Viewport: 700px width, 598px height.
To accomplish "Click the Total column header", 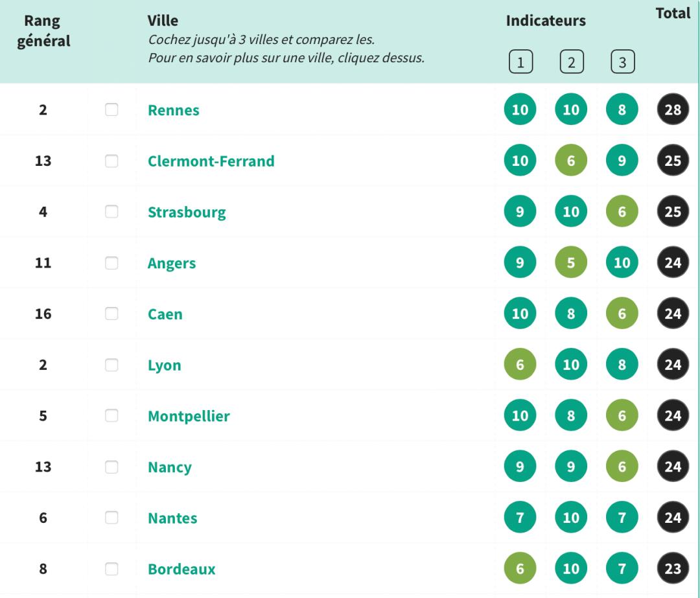I will pos(673,14).
